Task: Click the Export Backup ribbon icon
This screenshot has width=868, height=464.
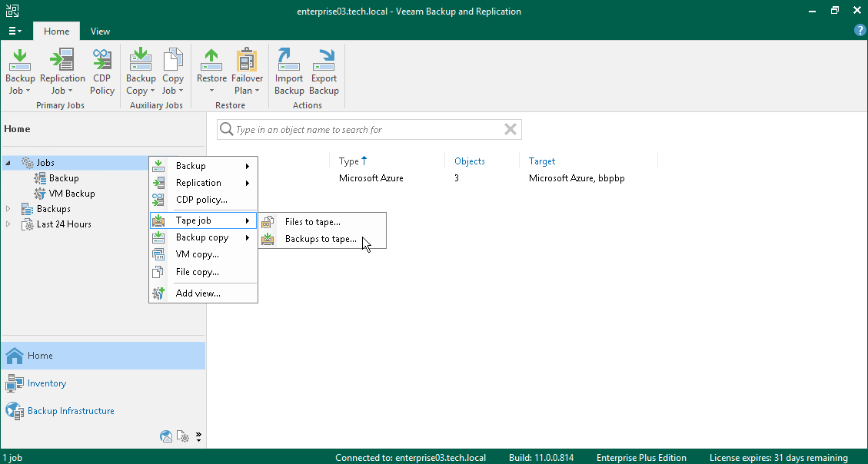Action: click(324, 60)
